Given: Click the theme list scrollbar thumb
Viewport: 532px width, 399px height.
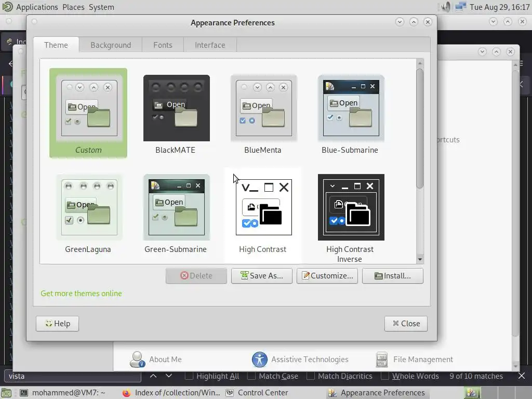Looking at the screenshot, I should (420, 128).
